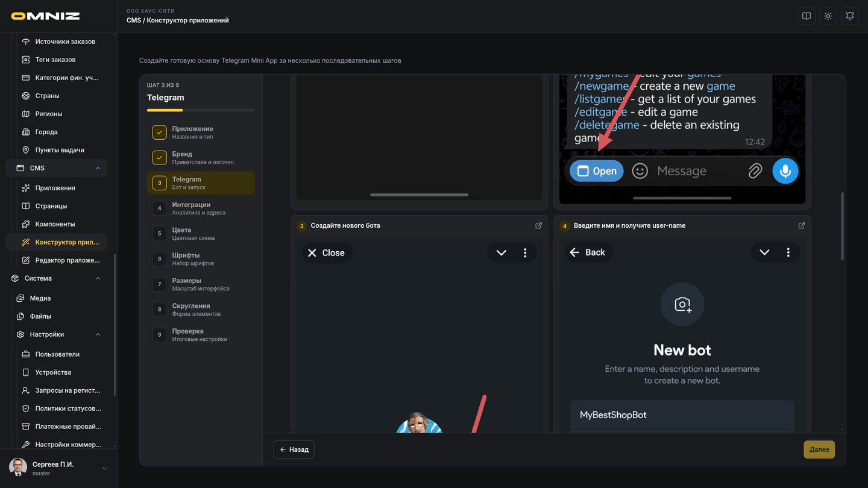The height and width of the screenshot is (488, 868).
Task: Click the Регионы map icon
Action: 26,114
